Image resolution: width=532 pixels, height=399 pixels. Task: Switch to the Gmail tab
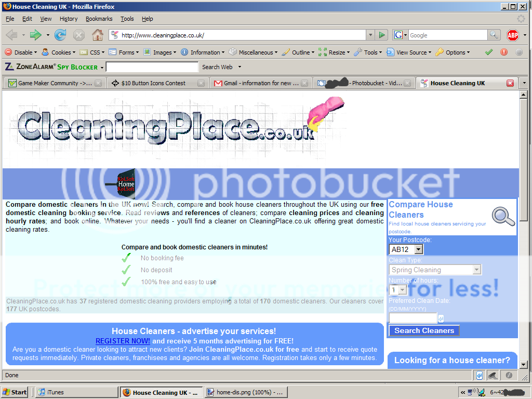click(x=261, y=83)
